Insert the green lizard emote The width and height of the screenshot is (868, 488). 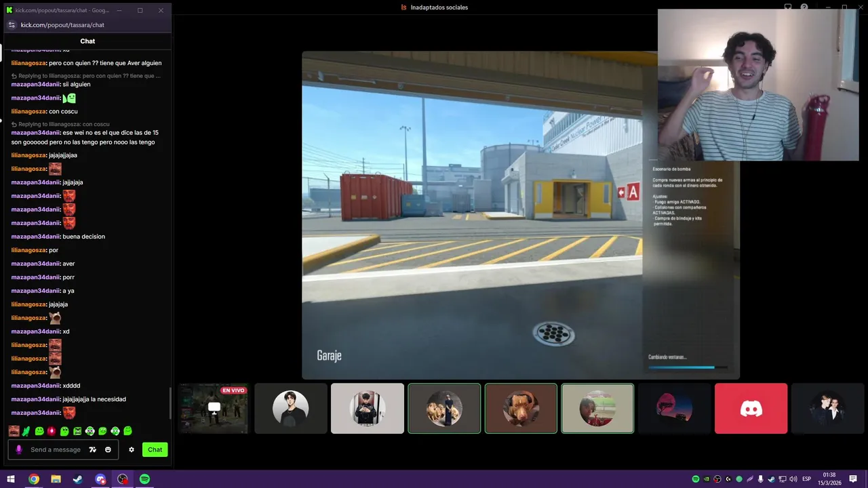point(26,430)
